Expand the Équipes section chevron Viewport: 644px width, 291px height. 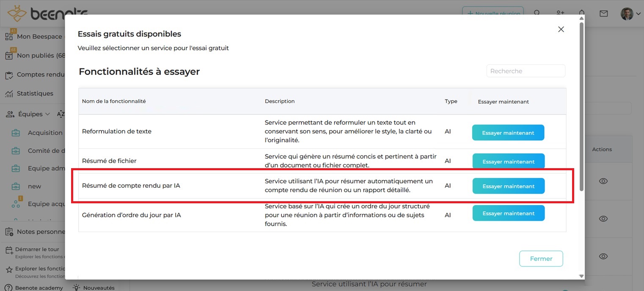pyautogui.click(x=47, y=114)
